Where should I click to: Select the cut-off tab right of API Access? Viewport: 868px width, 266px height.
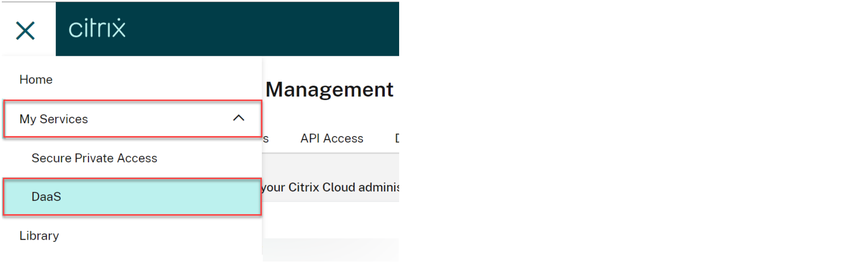[x=396, y=138]
